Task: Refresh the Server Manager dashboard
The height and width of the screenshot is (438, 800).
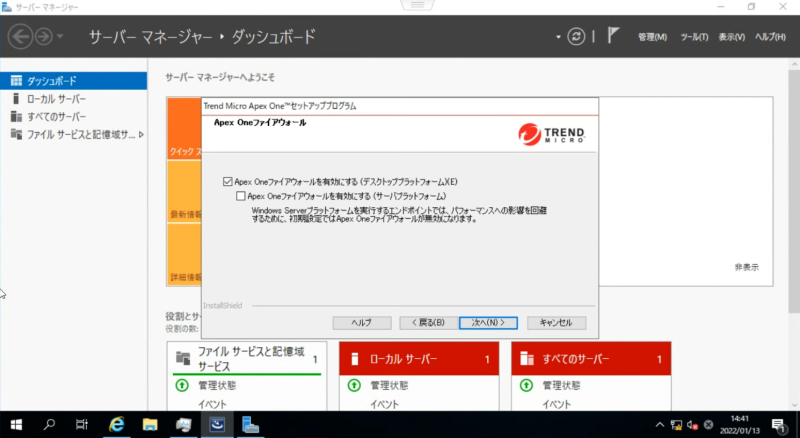Action: [x=576, y=37]
